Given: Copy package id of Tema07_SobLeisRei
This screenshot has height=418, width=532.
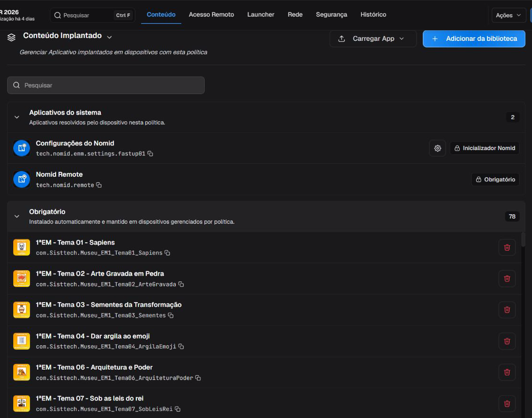Looking at the screenshot, I should (178, 409).
